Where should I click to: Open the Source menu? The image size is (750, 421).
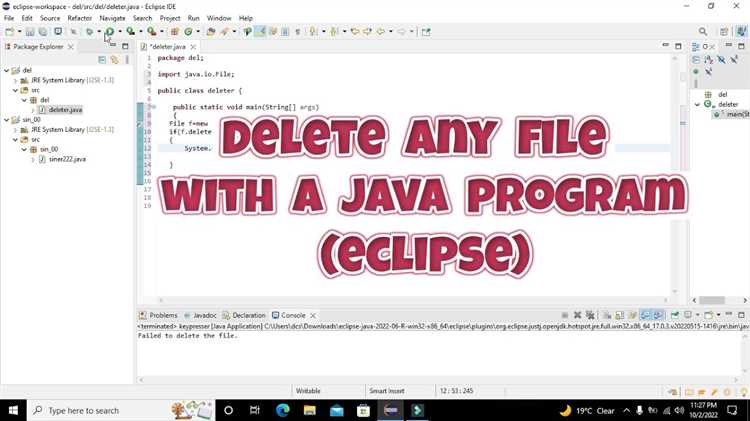click(50, 18)
